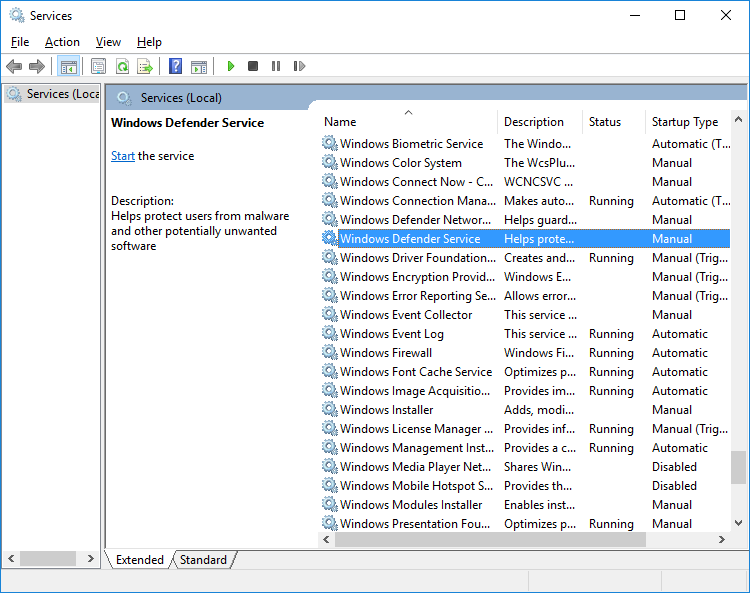Click the services list horizontal scrollbar thumb
The image size is (750, 593).
click(490, 539)
